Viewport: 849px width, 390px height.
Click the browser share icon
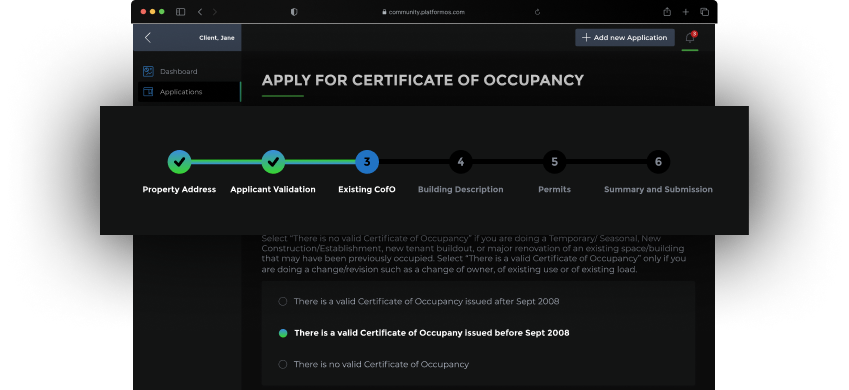pyautogui.click(x=667, y=12)
